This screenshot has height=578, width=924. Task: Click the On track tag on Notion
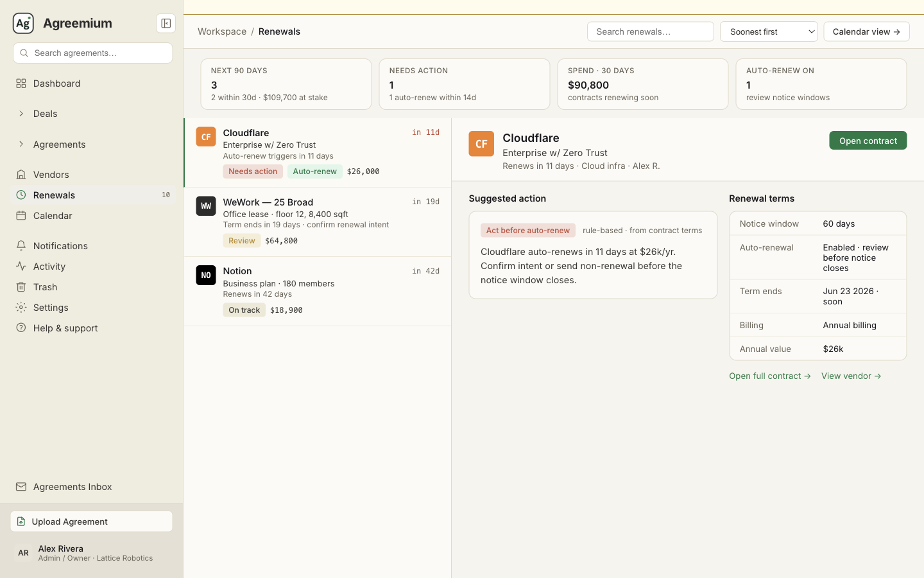pyautogui.click(x=244, y=310)
